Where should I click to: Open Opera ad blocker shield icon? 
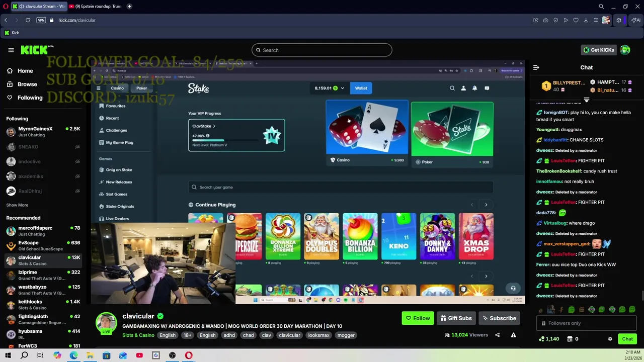[556, 20]
